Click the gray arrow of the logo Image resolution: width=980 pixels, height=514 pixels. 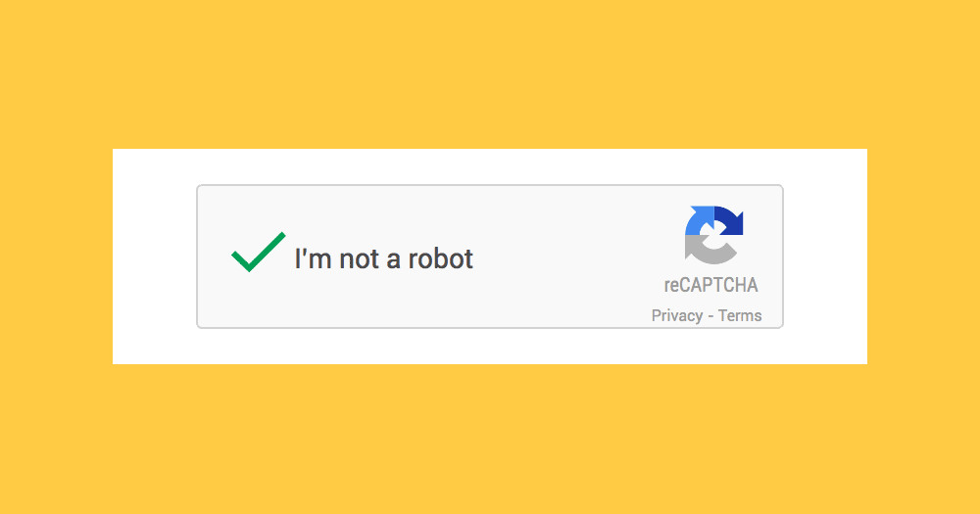[x=710, y=250]
